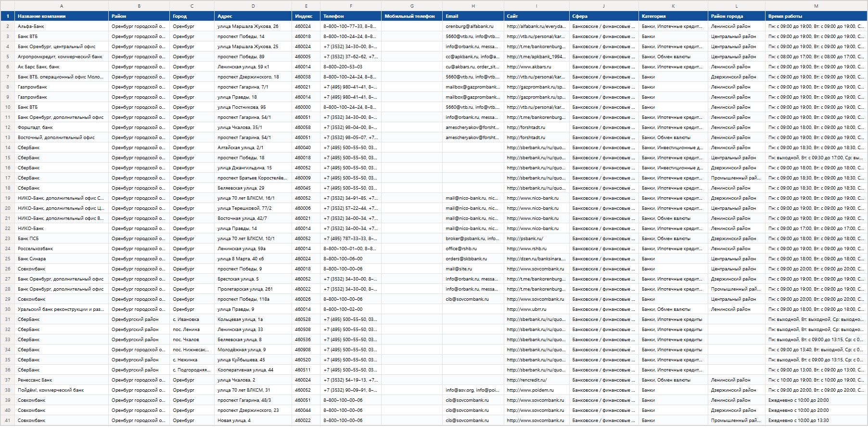This screenshot has width=868, height=434.
Task: Click address "Восточная улица, 42/7"
Action: pos(253,218)
